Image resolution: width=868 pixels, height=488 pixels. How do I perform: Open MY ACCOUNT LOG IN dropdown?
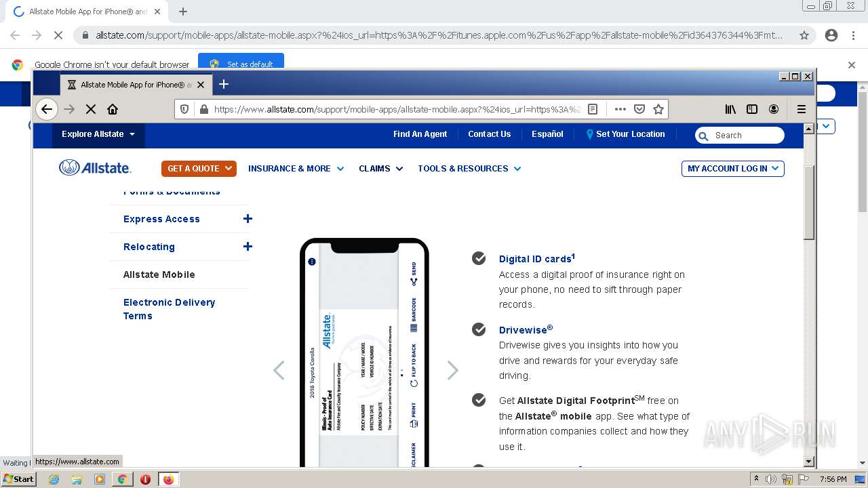732,169
